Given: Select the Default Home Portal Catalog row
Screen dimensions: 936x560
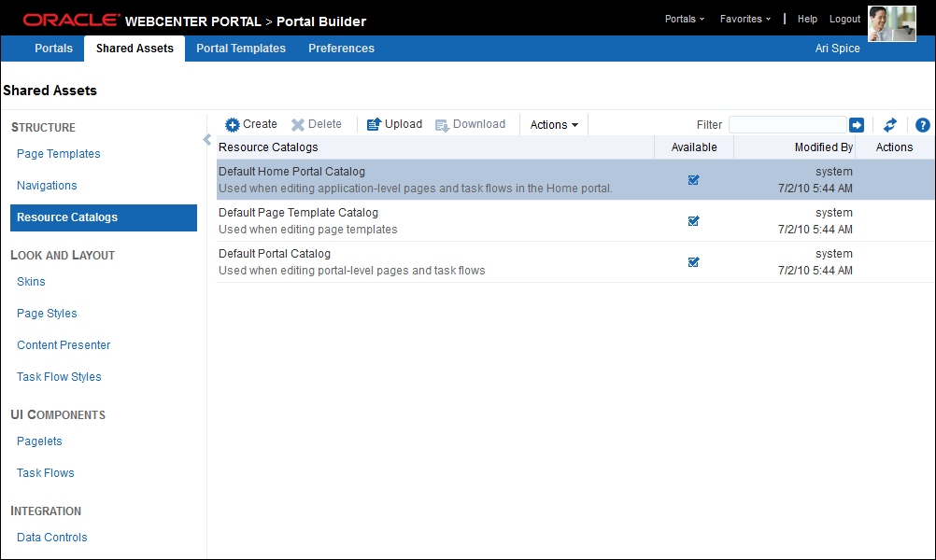Looking at the screenshot, I should 575,179.
